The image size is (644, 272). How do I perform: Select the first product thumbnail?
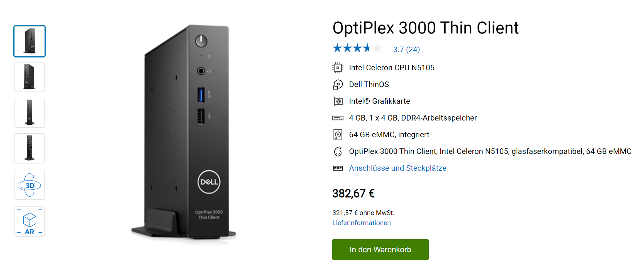tap(30, 41)
